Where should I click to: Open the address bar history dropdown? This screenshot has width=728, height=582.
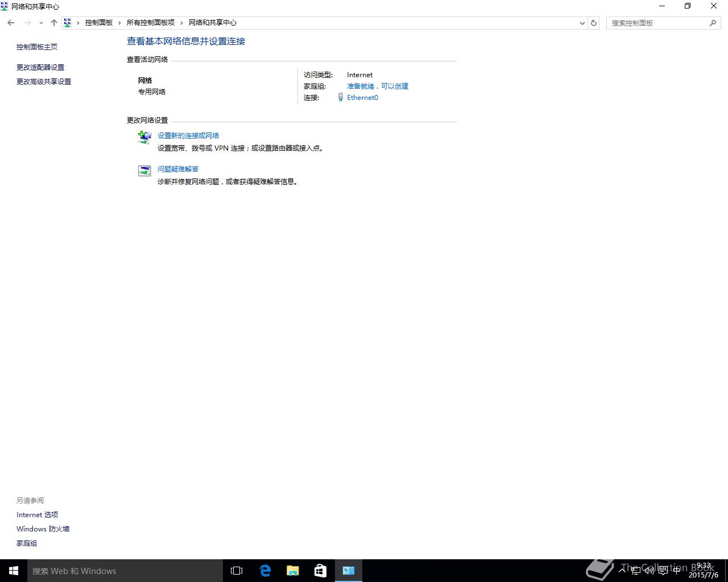[582, 23]
